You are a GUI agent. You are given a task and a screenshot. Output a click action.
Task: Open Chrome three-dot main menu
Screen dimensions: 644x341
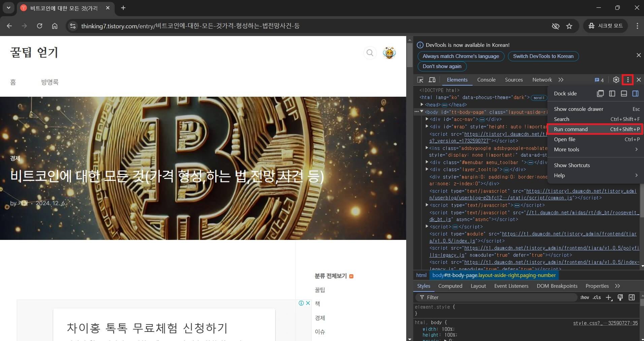pyautogui.click(x=637, y=26)
